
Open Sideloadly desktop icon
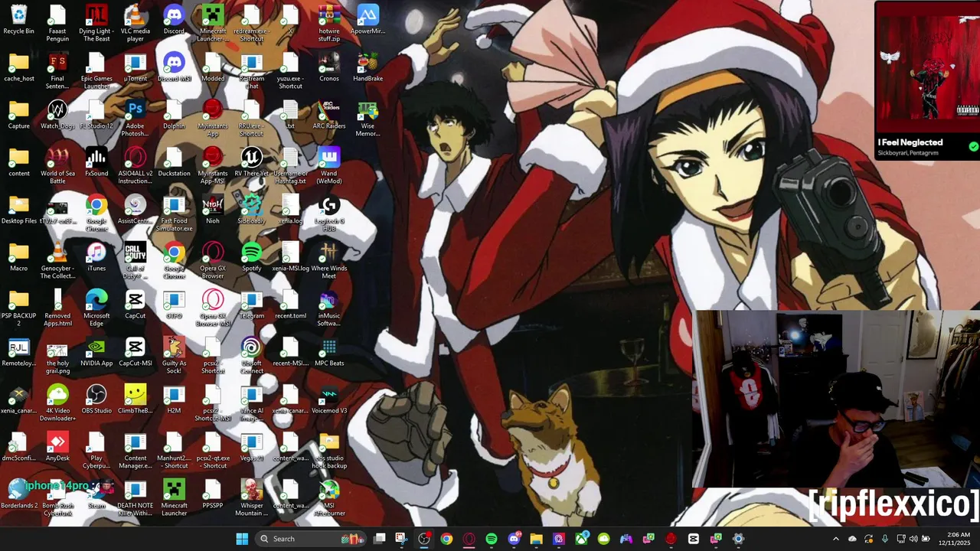[251, 210]
